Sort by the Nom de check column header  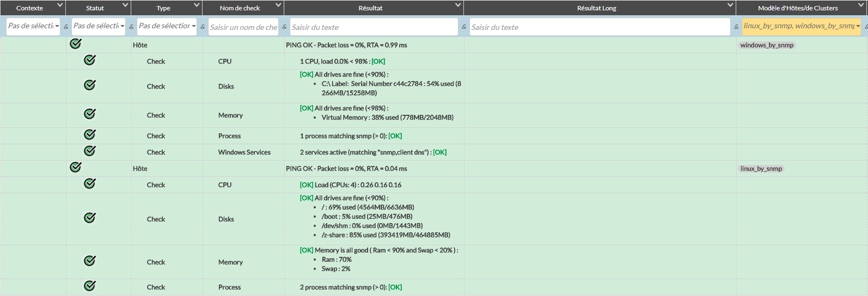click(x=240, y=8)
